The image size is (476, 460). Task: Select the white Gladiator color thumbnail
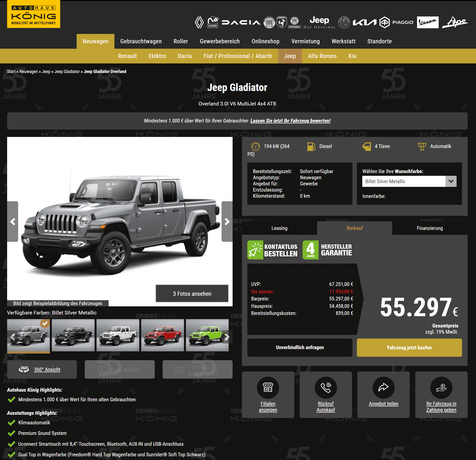tap(118, 335)
